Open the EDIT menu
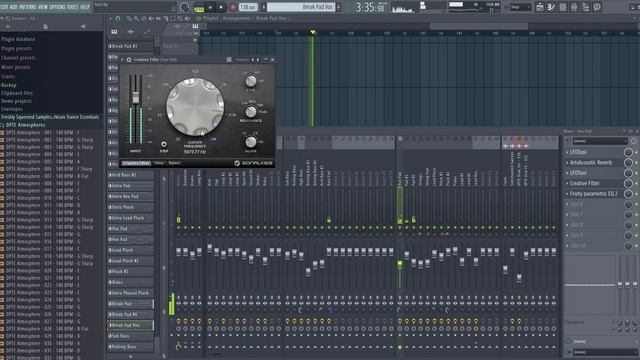Screen dimensions: 640x360 click(x=4, y=7)
